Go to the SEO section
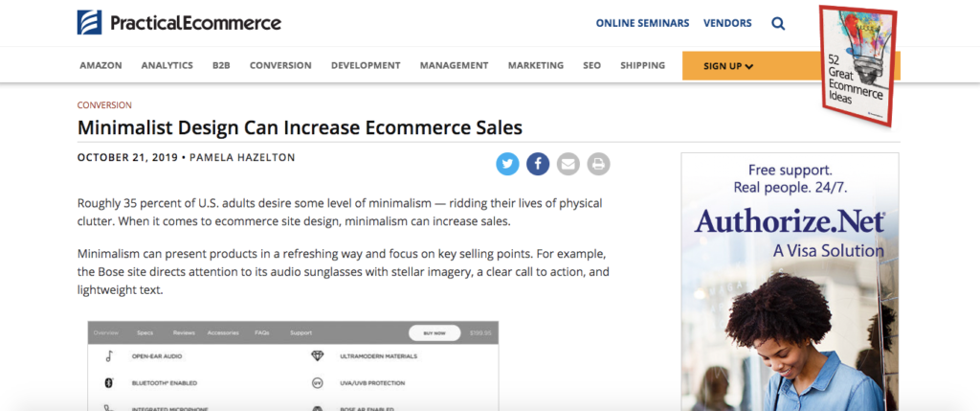 [591, 65]
